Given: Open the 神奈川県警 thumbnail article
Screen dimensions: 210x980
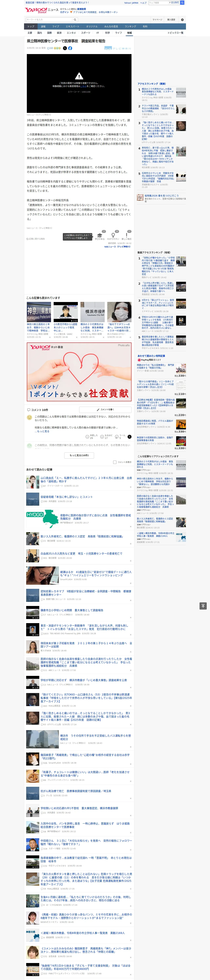Looking at the screenshot, I should pyautogui.click(x=39, y=312).
